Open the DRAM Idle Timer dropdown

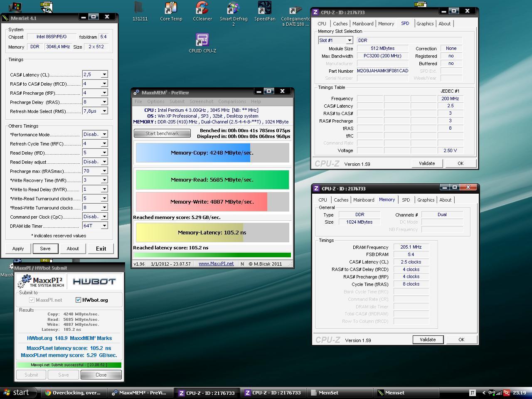tap(104, 226)
